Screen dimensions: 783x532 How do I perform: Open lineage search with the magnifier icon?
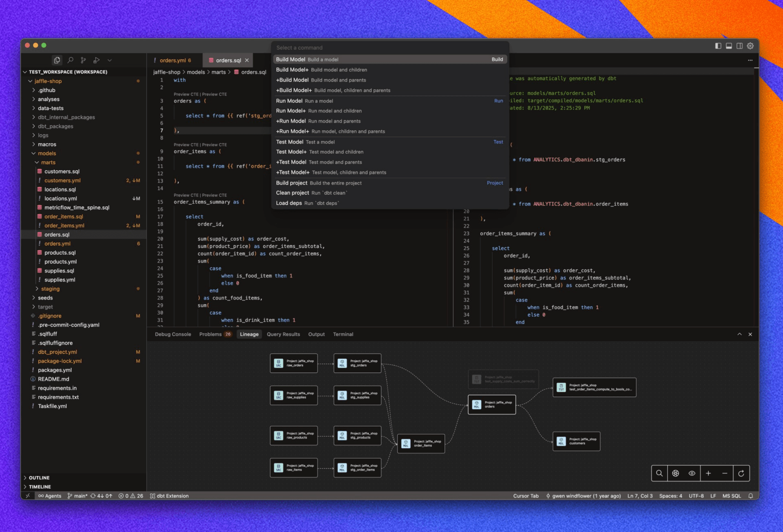tap(659, 473)
